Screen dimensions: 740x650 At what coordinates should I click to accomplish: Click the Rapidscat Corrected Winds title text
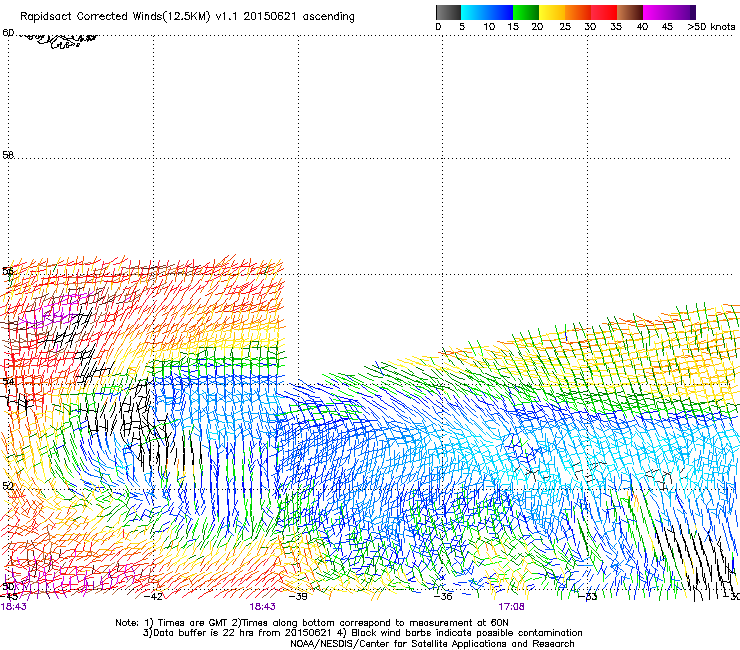click(187, 16)
